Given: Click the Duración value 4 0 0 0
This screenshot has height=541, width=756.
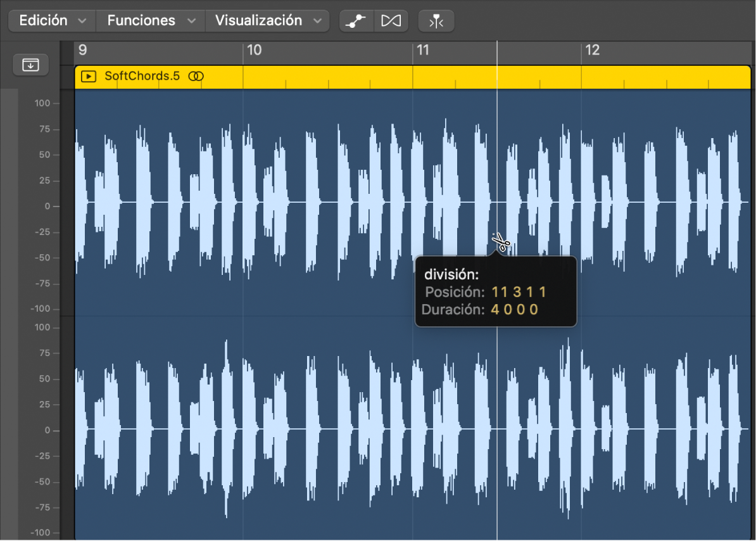Looking at the screenshot, I should pyautogui.click(x=514, y=310).
